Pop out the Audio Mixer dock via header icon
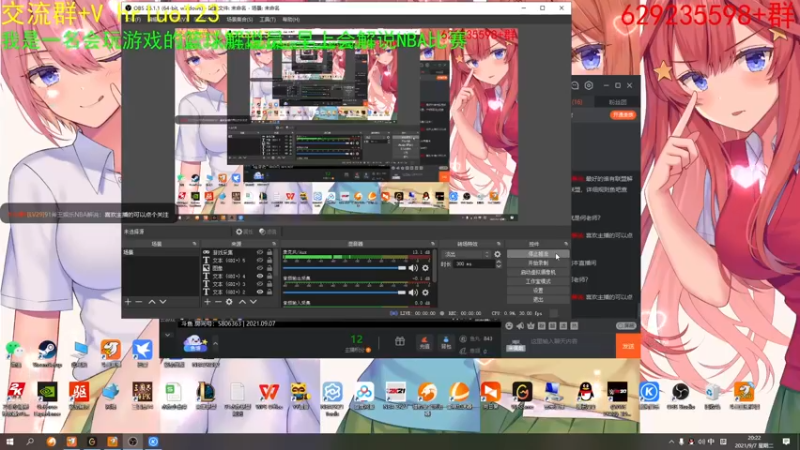This screenshot has height=450, width=800. 433,244
